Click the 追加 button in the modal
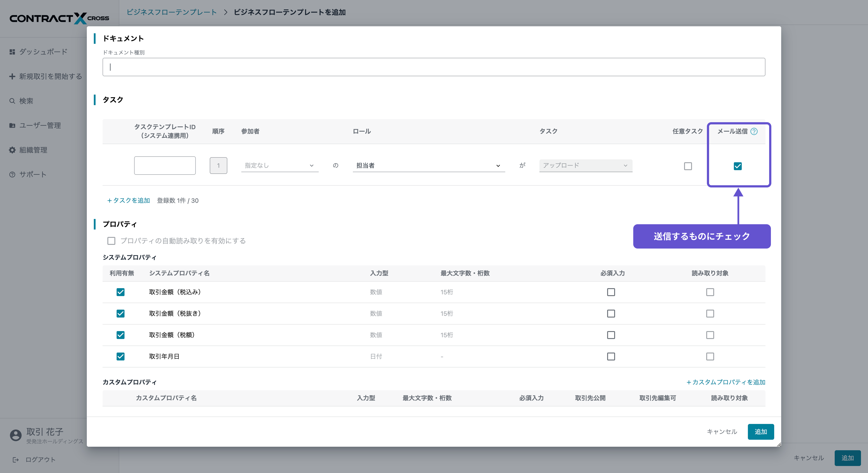 (761, 432)
